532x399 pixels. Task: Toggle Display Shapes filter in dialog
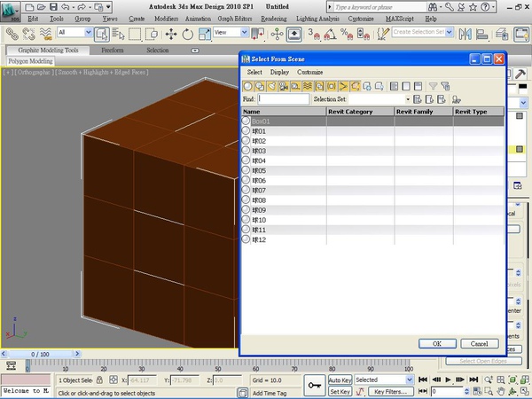point(260,86)
